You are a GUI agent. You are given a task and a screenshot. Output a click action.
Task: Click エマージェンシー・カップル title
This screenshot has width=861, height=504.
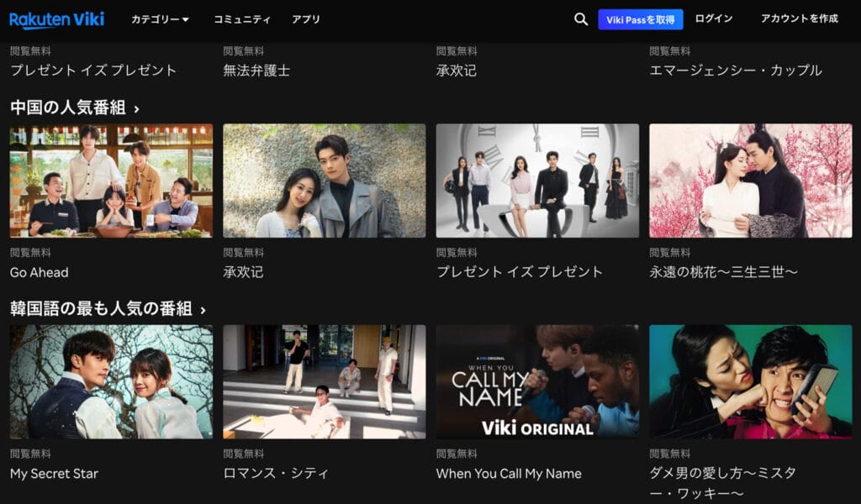point(735,71)
